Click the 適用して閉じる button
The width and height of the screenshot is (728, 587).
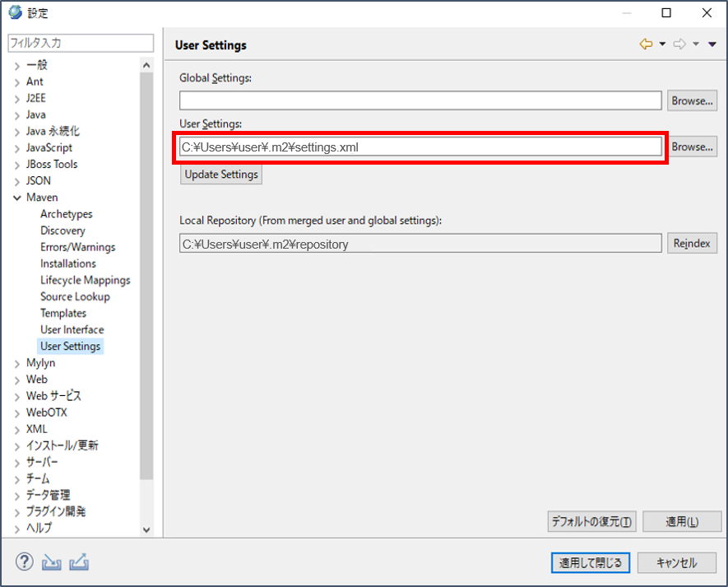[x=591, y=563]
